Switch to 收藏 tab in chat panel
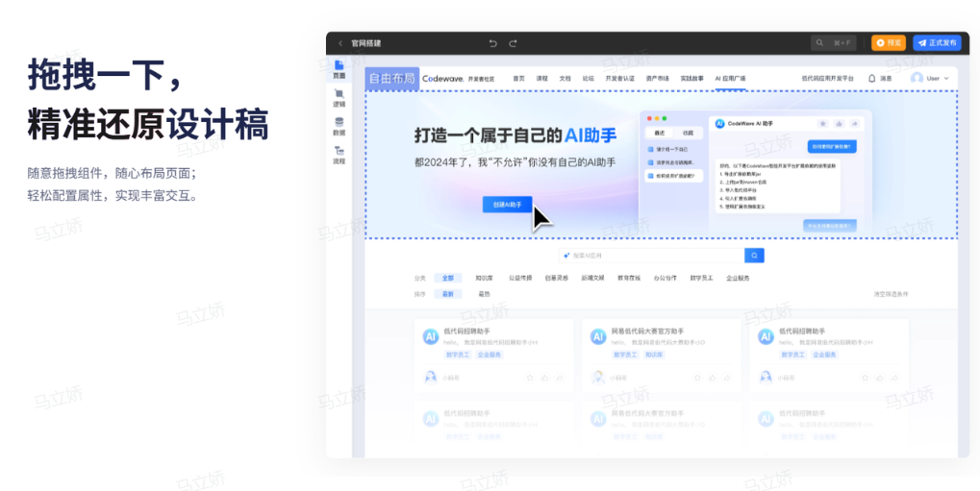 click(x=689, y=133)
